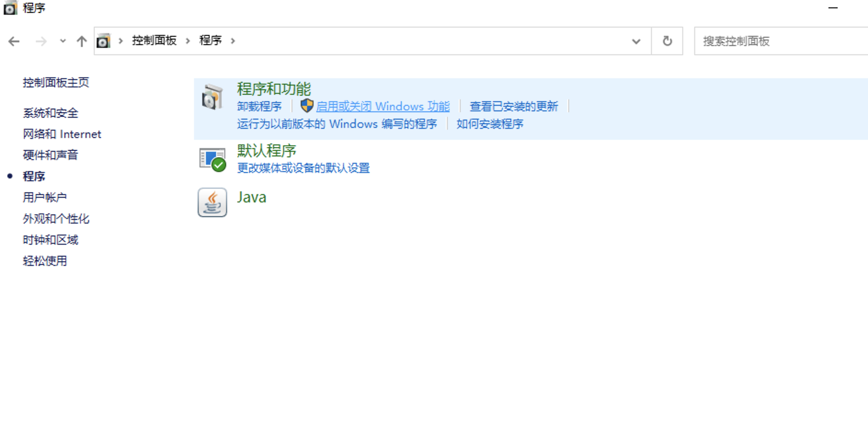
Task: Click the Java coffee cup icon
Action: [x=212, y=202]
